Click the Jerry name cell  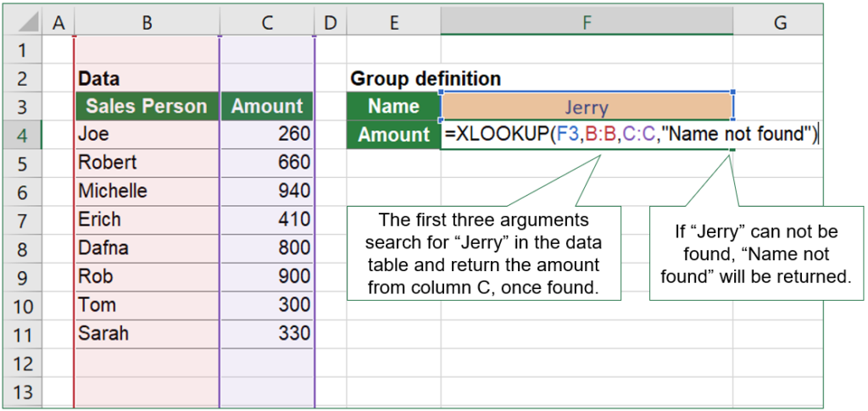[x=587, y=107]
